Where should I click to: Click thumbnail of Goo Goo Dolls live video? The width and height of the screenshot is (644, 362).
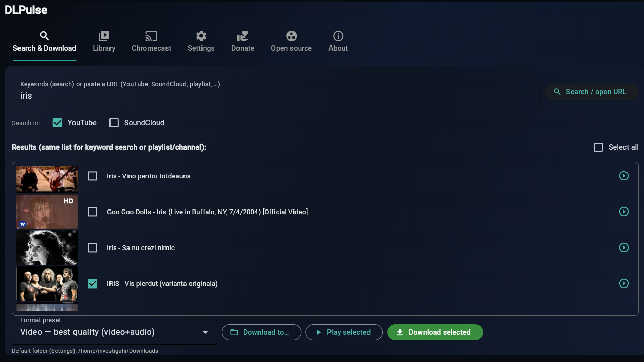coord(47,212)
